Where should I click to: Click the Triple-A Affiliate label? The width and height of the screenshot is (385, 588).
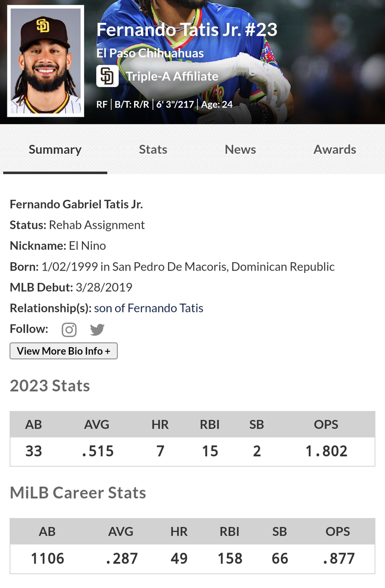(x=172, y=76)
